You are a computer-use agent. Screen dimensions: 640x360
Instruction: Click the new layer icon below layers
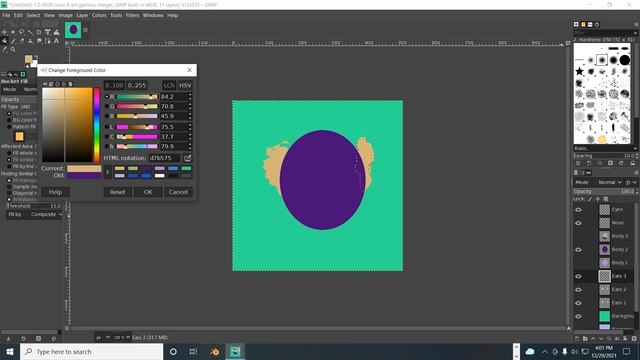tap(577, 338)
